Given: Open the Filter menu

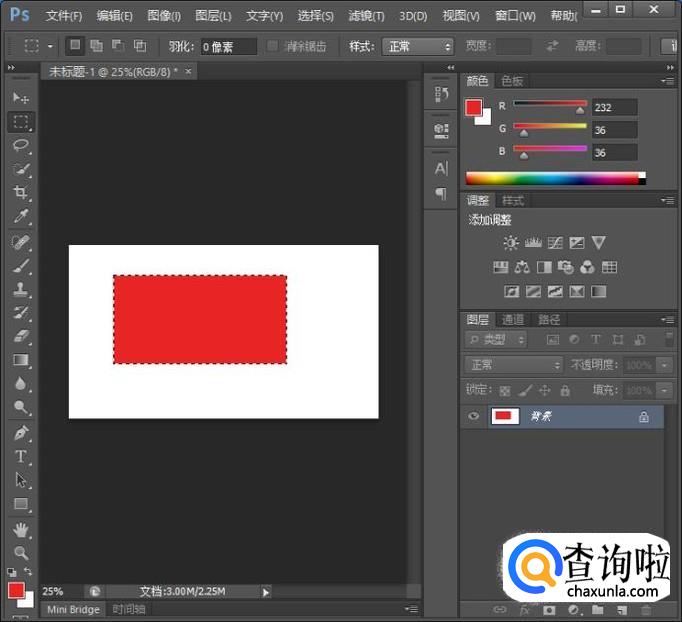Looking at the screenshot, I should coord(366,16).
